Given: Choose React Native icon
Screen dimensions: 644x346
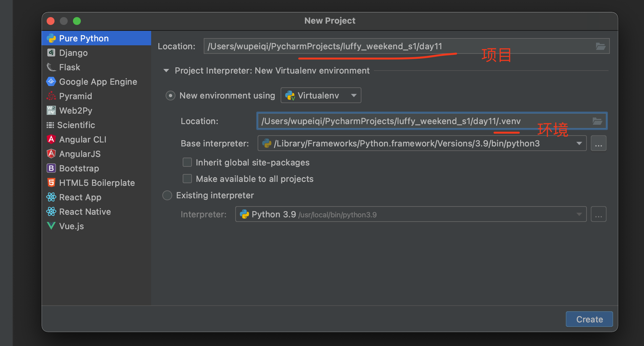Looking at the screenshot, I should coord(51,211).
